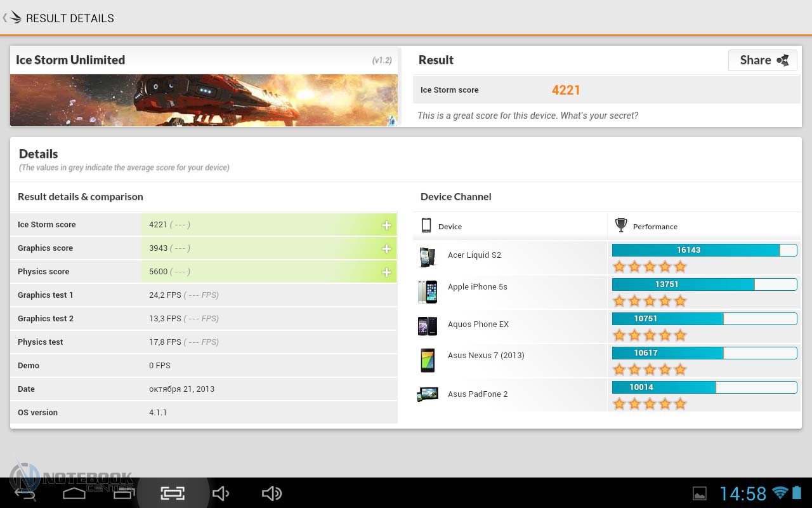This screenshot has height=508, width=812.
Task: Tap the screenshot capture icon
Action: [x=173, y=493]
